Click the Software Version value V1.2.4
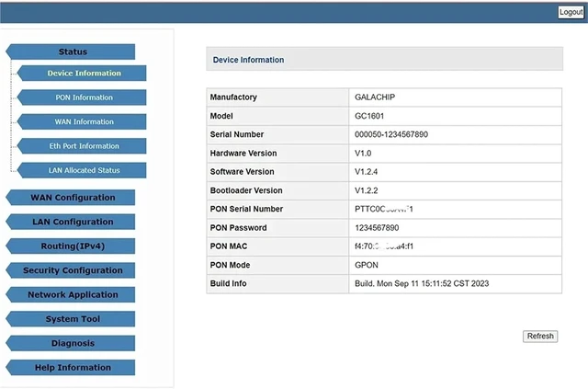 click(x=366, y=172)
